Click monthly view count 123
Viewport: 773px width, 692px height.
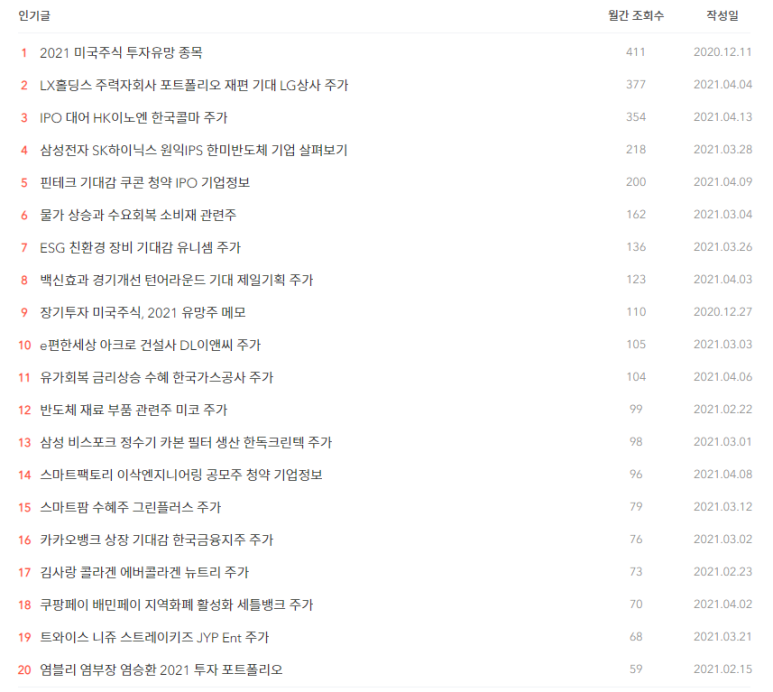(636, 280)
